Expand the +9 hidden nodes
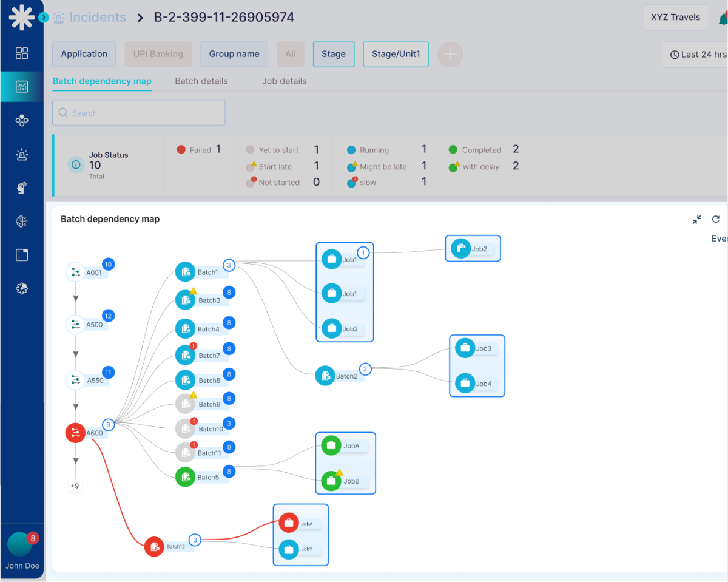 click(75, 486)
